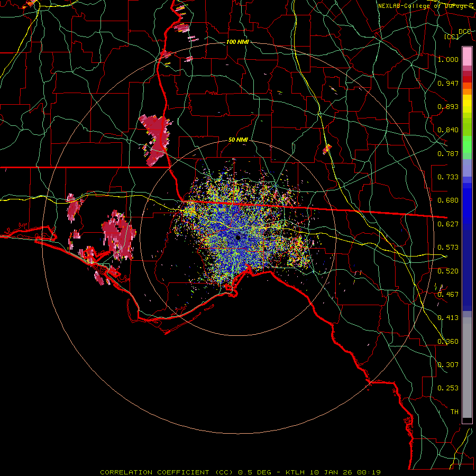
Task: Pick the light pink top color bar segment
Action: [x=467, y=57]
